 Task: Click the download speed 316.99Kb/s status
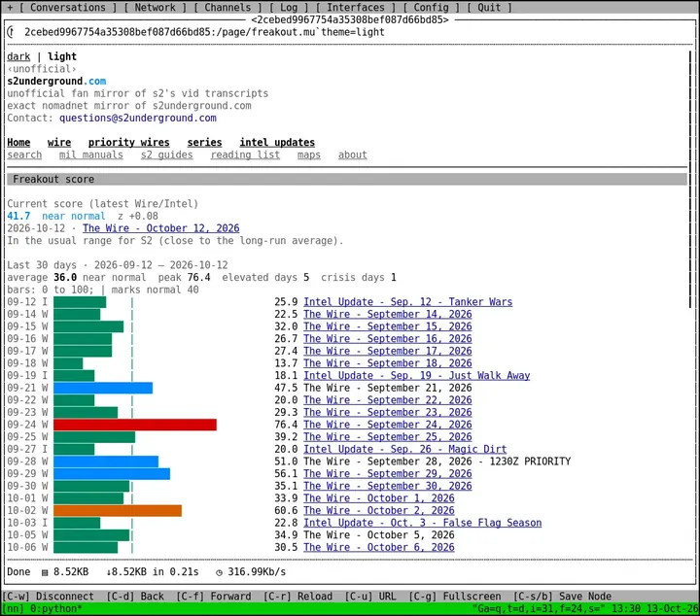251,572
